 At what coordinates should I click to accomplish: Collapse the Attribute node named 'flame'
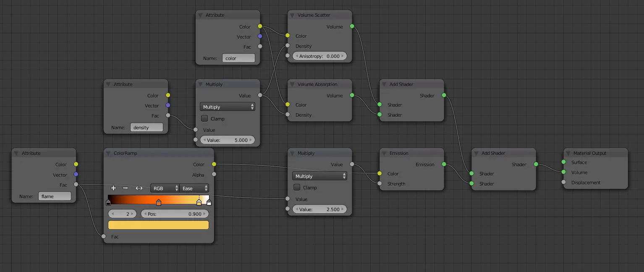16,153
